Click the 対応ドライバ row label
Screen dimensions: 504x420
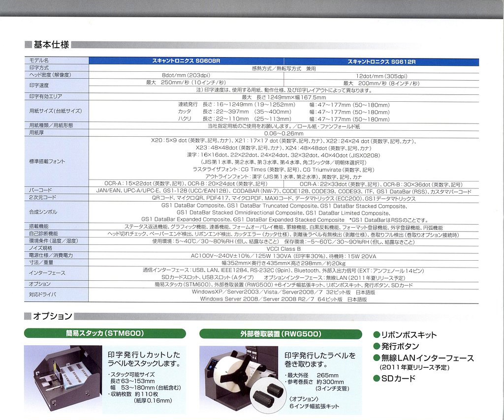point(42,294)
